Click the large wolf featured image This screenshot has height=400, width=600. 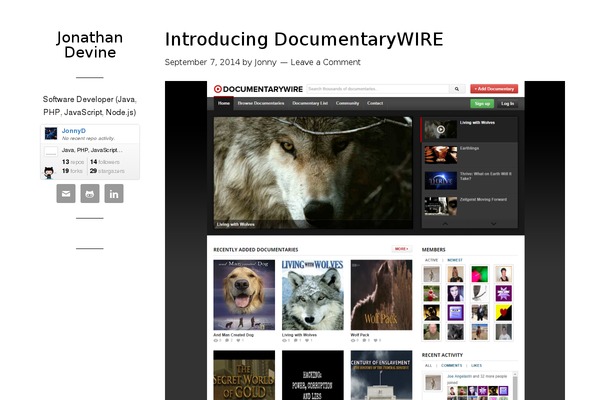[x=313, y=173]
